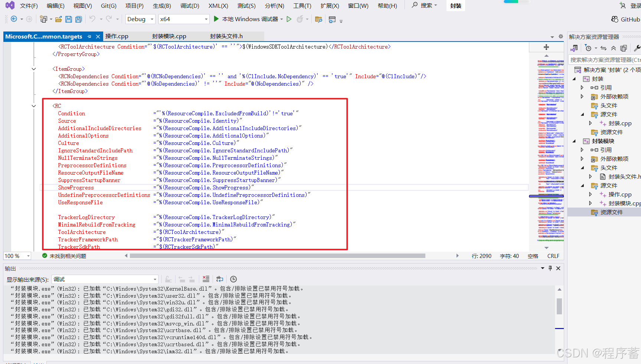Viewport: 641px width, 364px height.
Task: Click 本地 Windows 调试器 button
Action: [250, 19]
